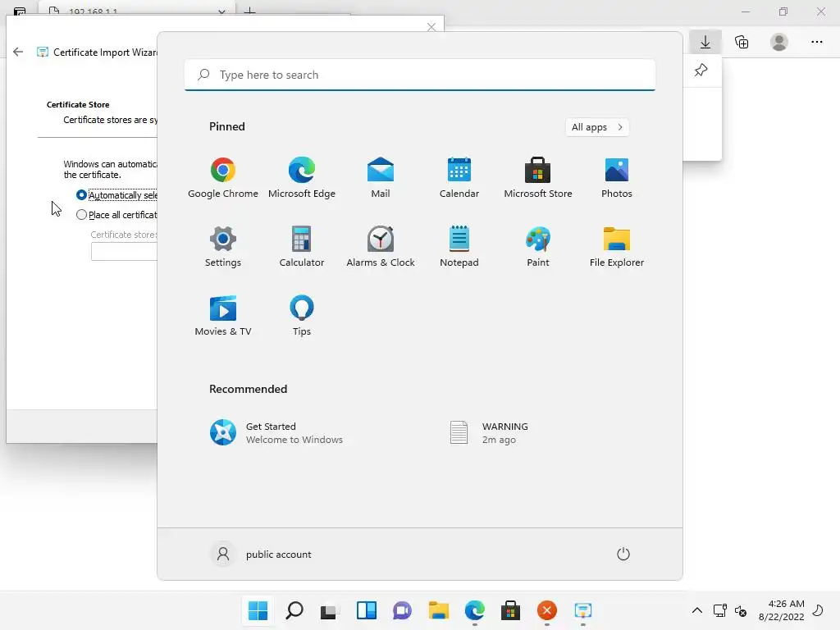Open the recommended WARNING file

[x=489, y=433]
